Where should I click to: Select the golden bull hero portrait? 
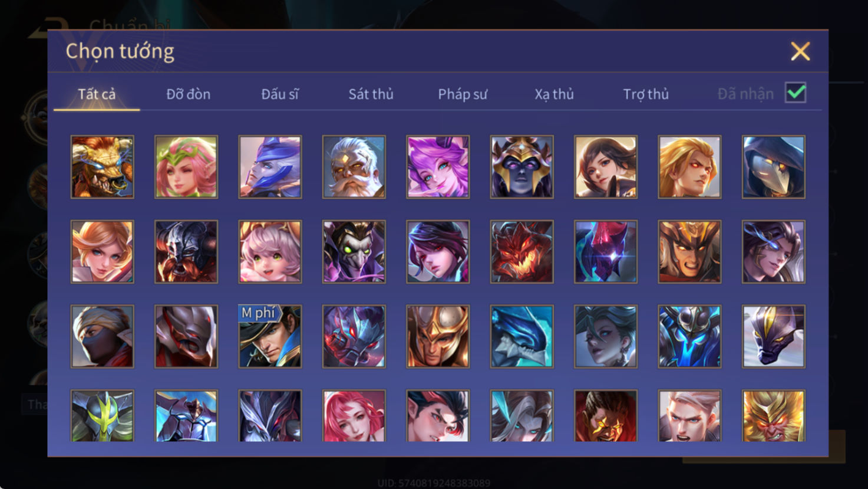click(103, 167)
